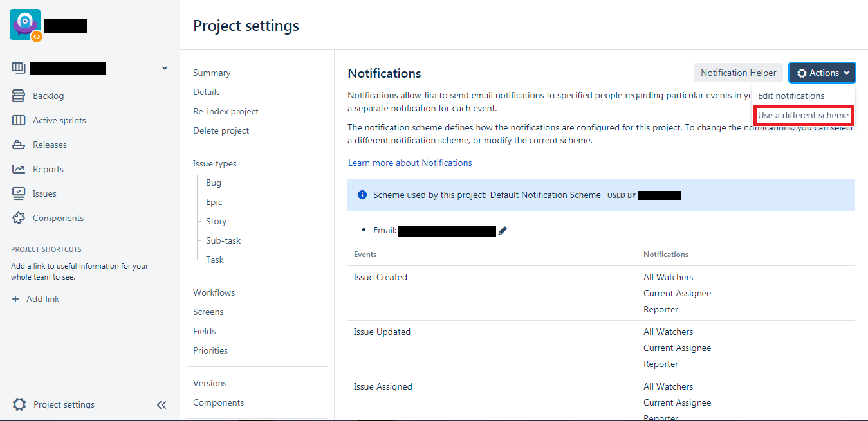Select Edit notifications from the menu

[x=791, y=95]
